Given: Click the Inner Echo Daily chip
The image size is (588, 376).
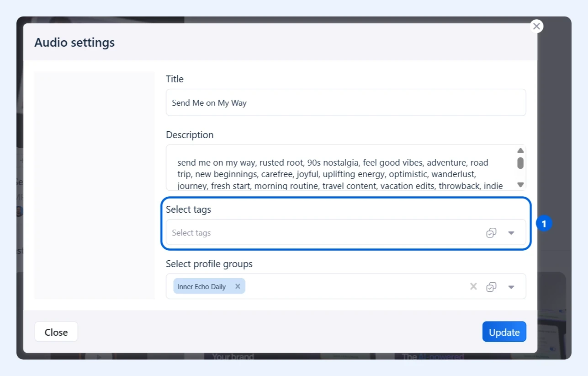Looking at the screenshot, I should [201, 287].
